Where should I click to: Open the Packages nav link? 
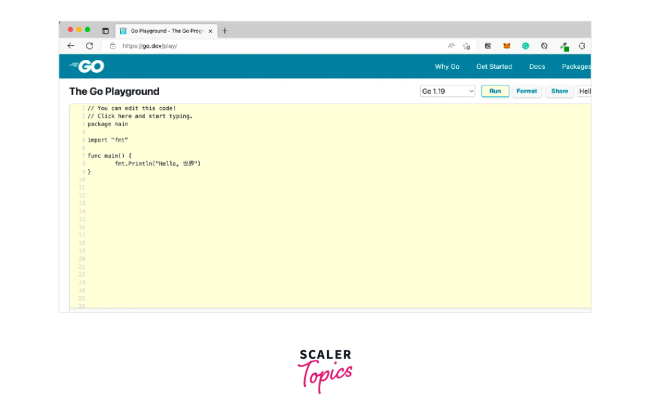click(576, 67)
